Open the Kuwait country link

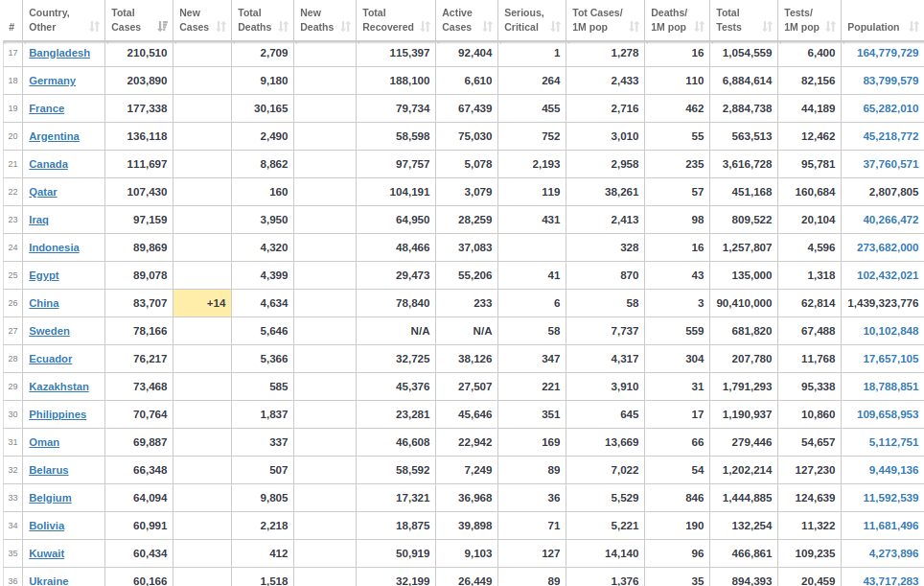click(47, 553)
